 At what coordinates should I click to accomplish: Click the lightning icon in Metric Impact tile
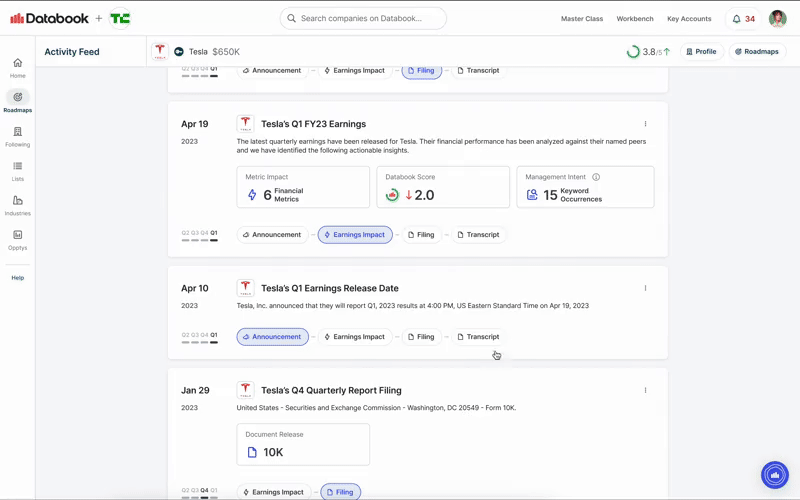pos(252,195)
